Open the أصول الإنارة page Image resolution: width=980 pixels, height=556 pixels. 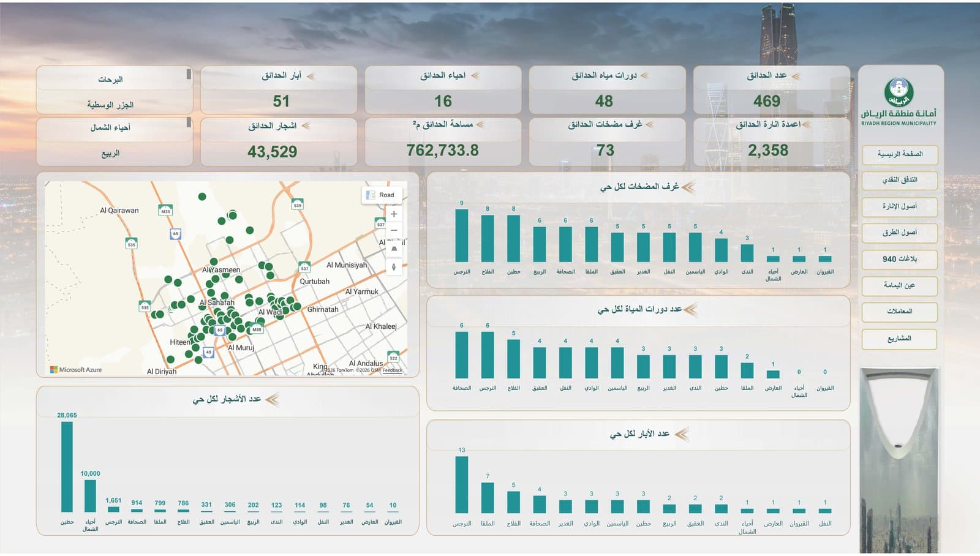click(899, 206)
